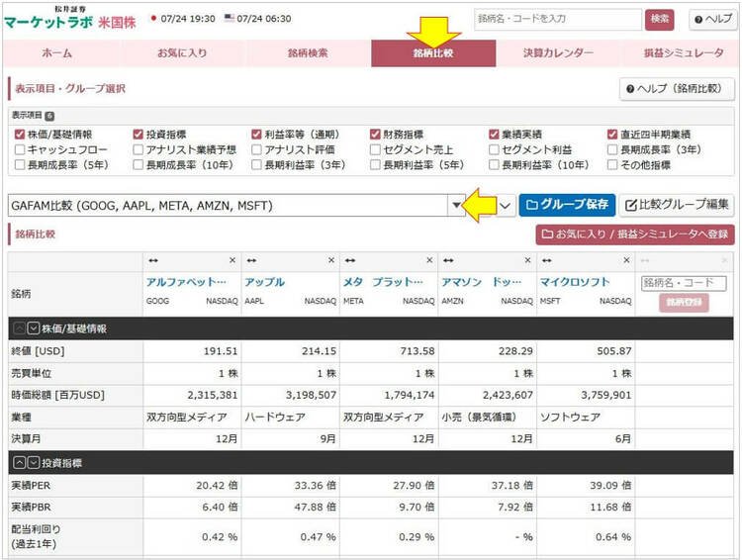Open 損益シミュレータ tab
Screen dimensions: 742x560
coord(684,53)
